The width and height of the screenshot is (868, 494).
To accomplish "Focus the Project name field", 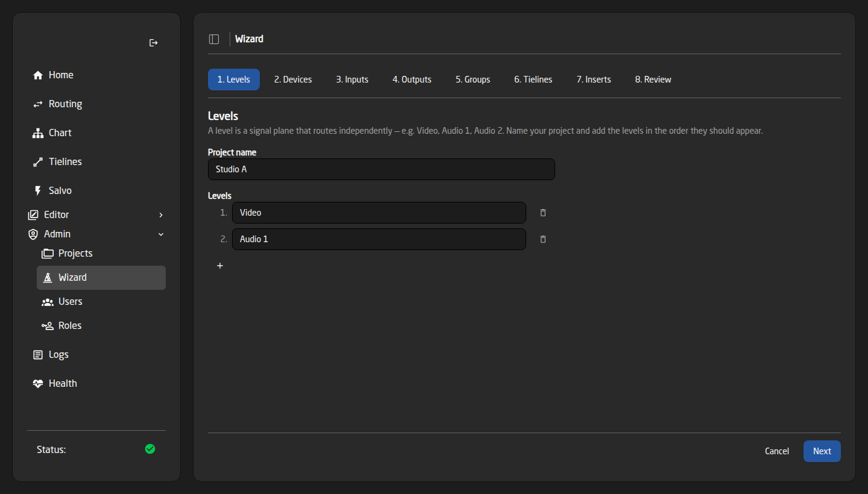I will [x=382, y=169].
